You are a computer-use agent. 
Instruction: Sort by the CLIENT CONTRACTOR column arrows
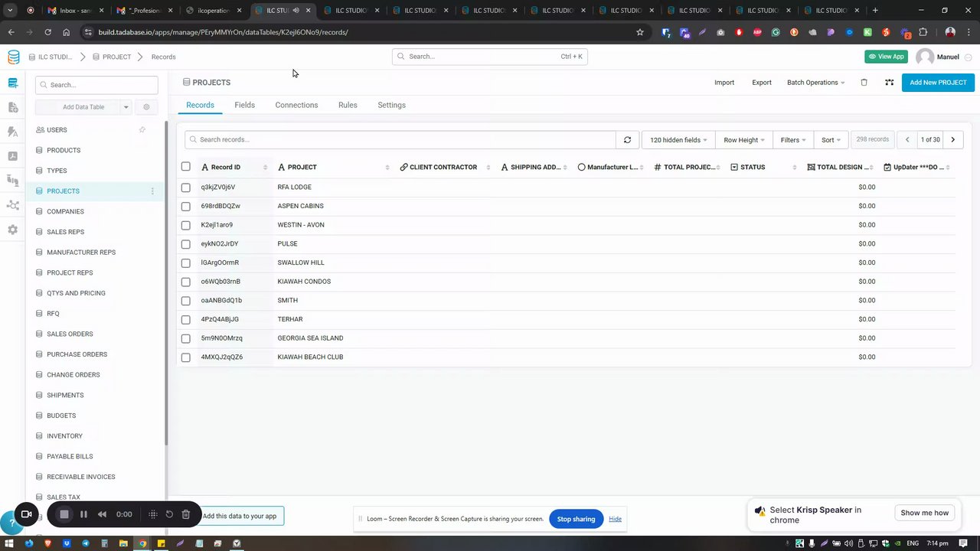pyautogui.click(x=488, y=167)
